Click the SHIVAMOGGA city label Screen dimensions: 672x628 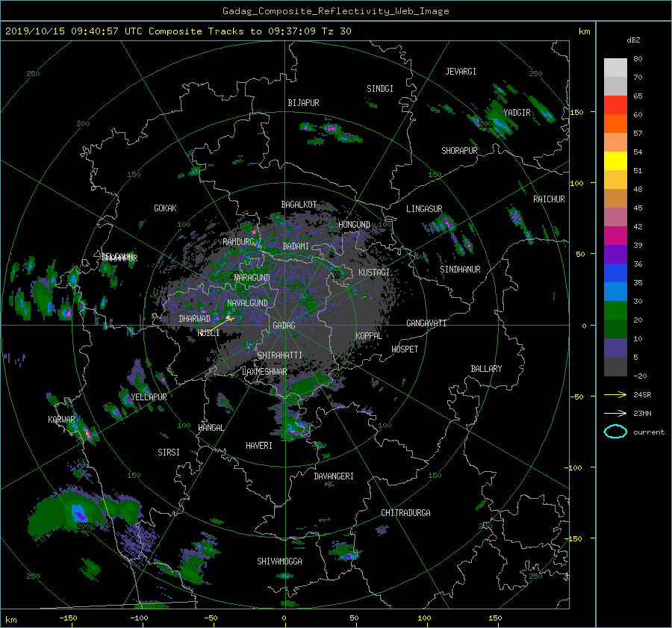point(279,562)
